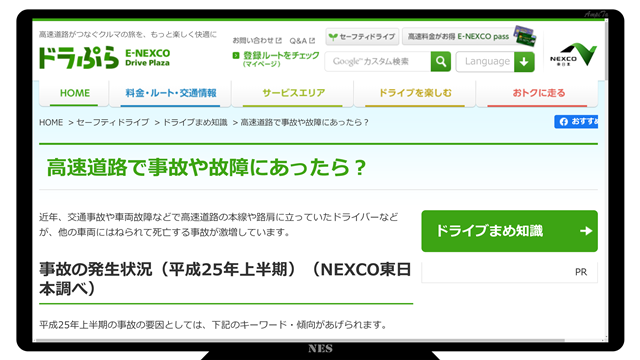This screenshot has height=360, width=640.
Task: Open the 料金・ルート・交通情報 tab
Action: point(171,93)
